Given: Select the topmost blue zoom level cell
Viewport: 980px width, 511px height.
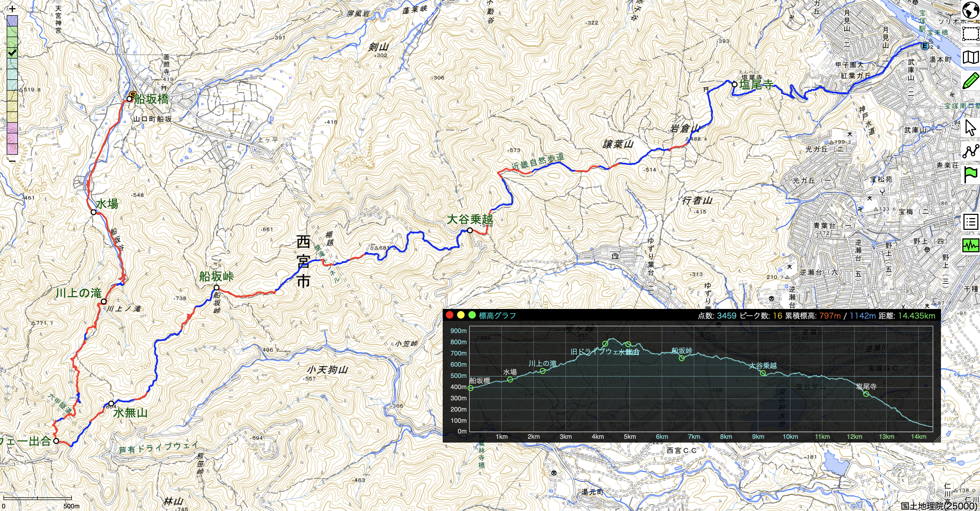Looking at the screenshot, I should coord(12,21).
